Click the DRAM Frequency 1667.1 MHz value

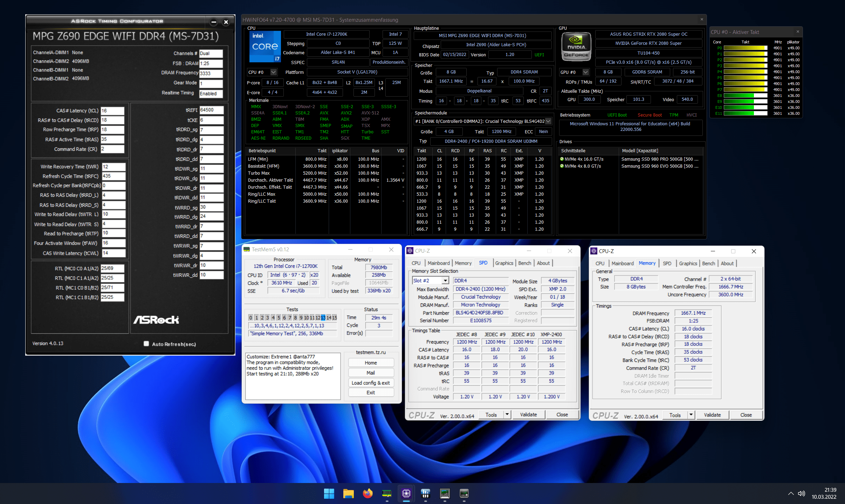(x=693, y=313)
